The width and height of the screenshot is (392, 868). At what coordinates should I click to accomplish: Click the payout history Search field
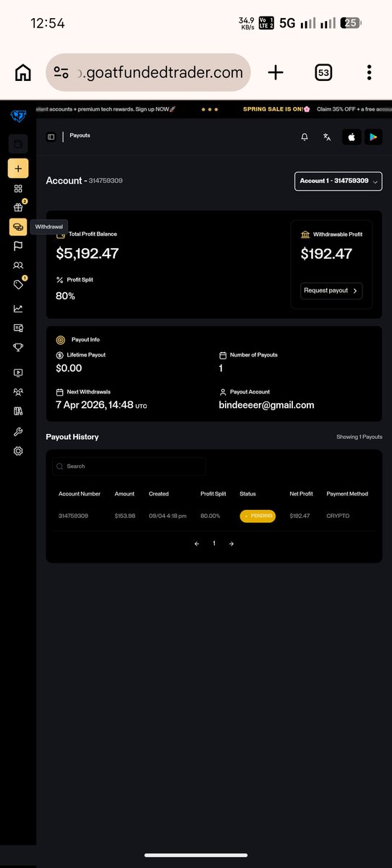(129, 467)
